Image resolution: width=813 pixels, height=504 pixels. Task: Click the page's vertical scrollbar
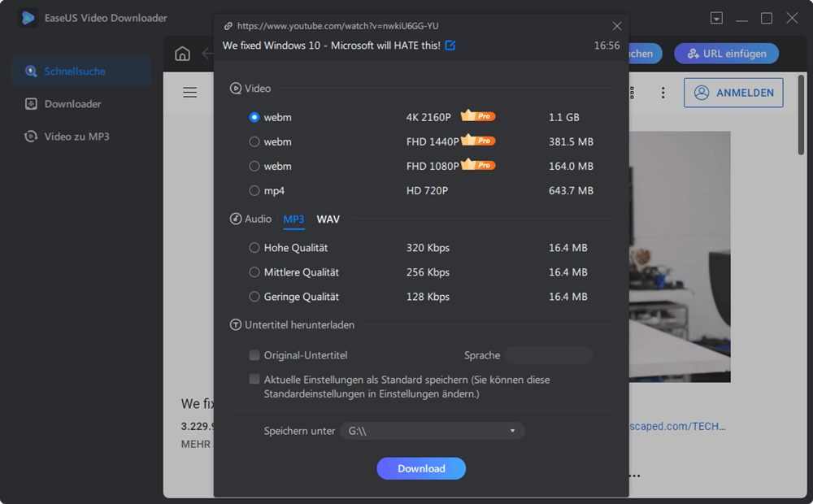click(x=801, y=115)
